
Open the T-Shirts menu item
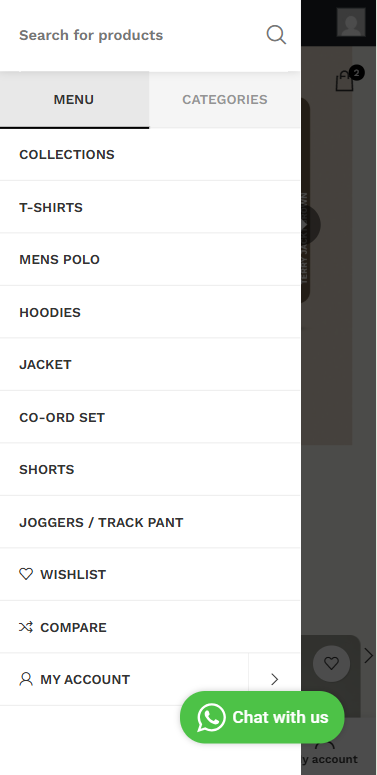(150, 207)
